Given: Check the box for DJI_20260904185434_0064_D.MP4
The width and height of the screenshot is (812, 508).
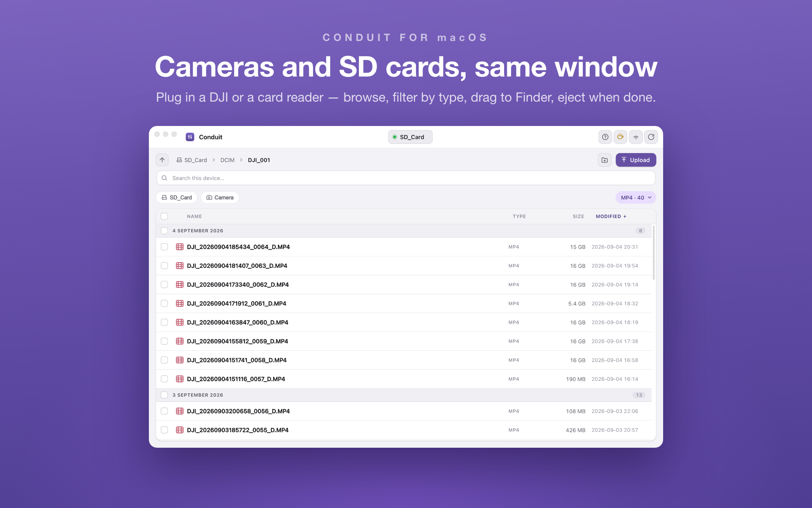Looking at the screenshot, I should (x=164, y=247).
